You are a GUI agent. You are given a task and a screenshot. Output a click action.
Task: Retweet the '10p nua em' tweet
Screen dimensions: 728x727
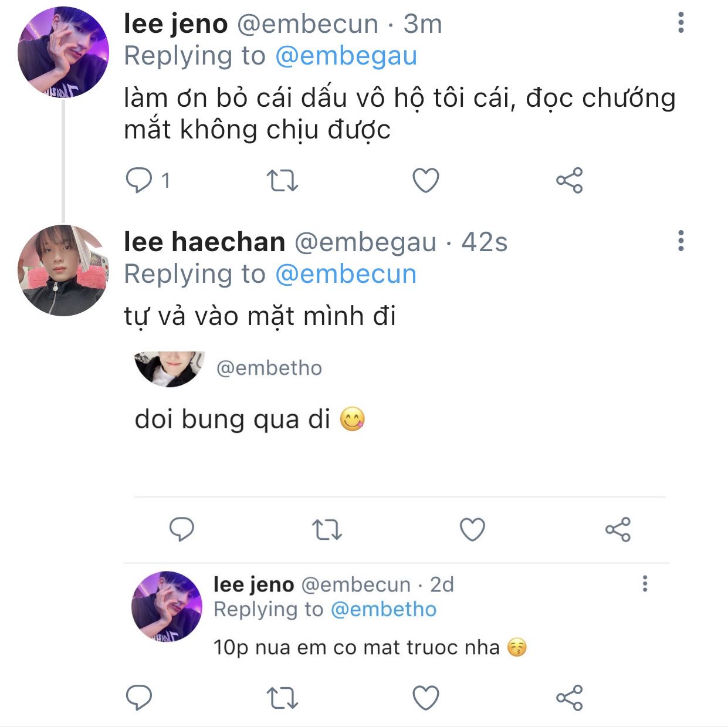click(282, 698)
